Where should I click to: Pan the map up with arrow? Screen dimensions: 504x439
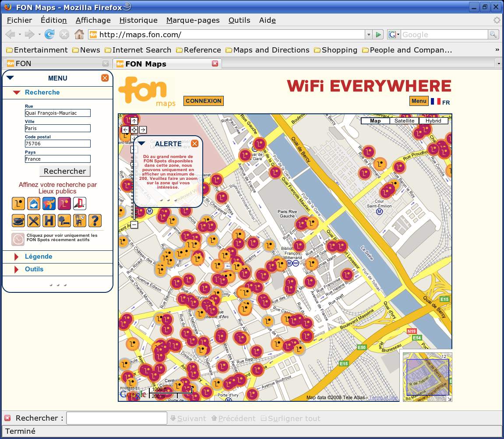click(134, 121)
